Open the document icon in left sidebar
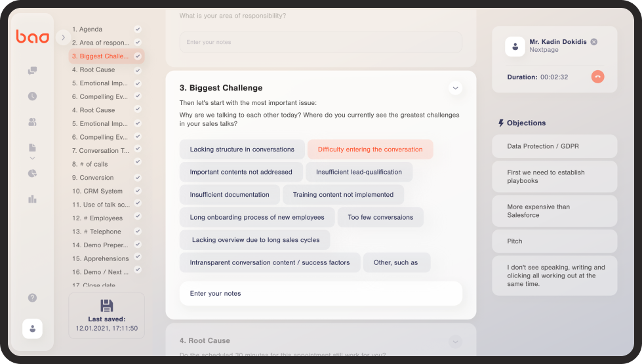642x364 pixels. tap(32, 148)
